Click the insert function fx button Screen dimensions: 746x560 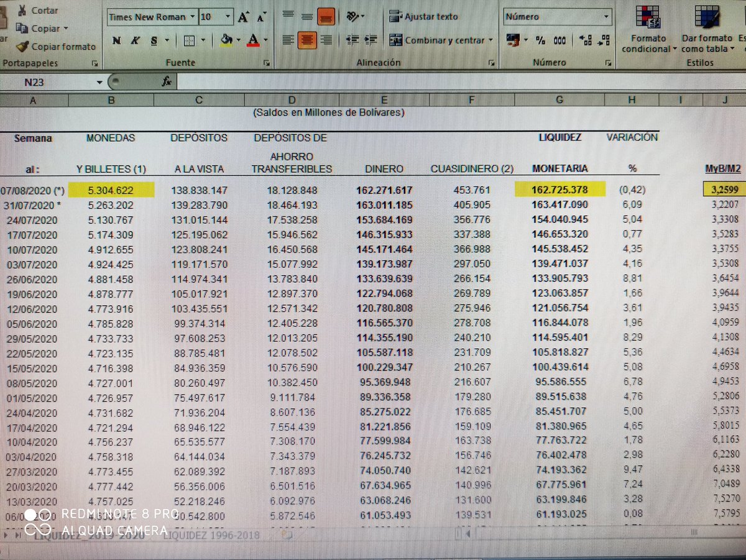(x=166, y=81)
